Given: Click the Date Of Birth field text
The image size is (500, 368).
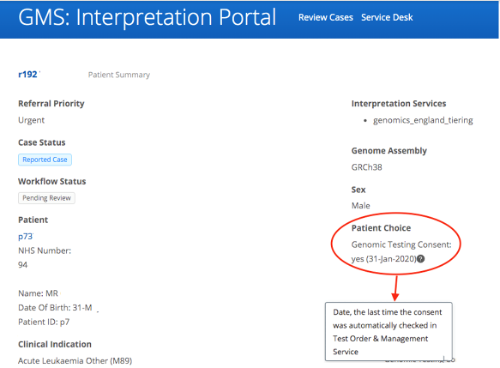Looking at the screenshot, I should 55,308.
